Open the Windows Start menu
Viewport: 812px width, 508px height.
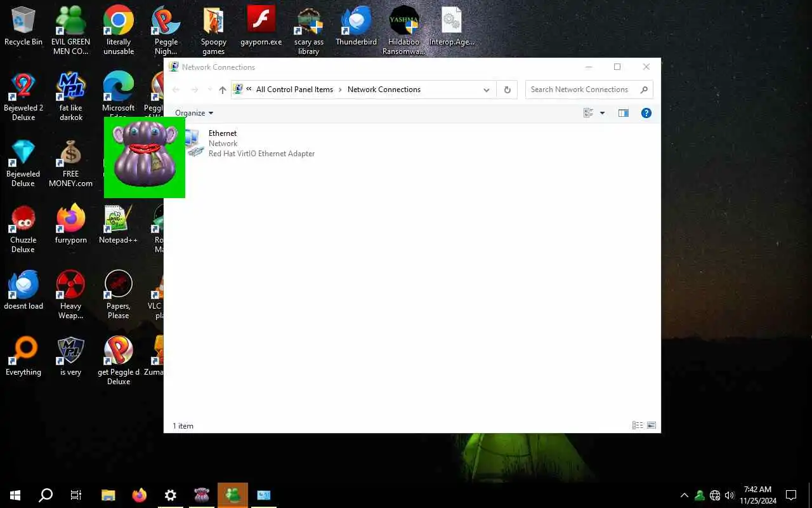tap(15, 495)
